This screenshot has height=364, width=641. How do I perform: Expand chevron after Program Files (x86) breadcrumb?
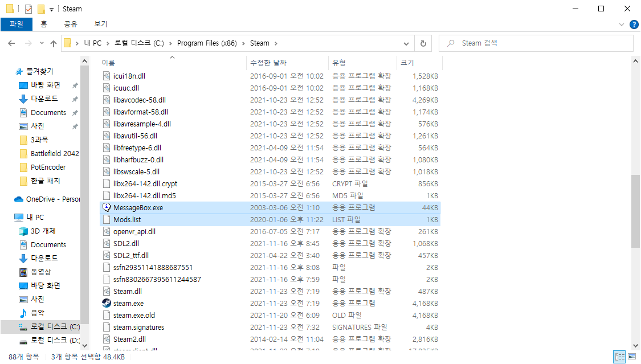[x=244, y=43]
